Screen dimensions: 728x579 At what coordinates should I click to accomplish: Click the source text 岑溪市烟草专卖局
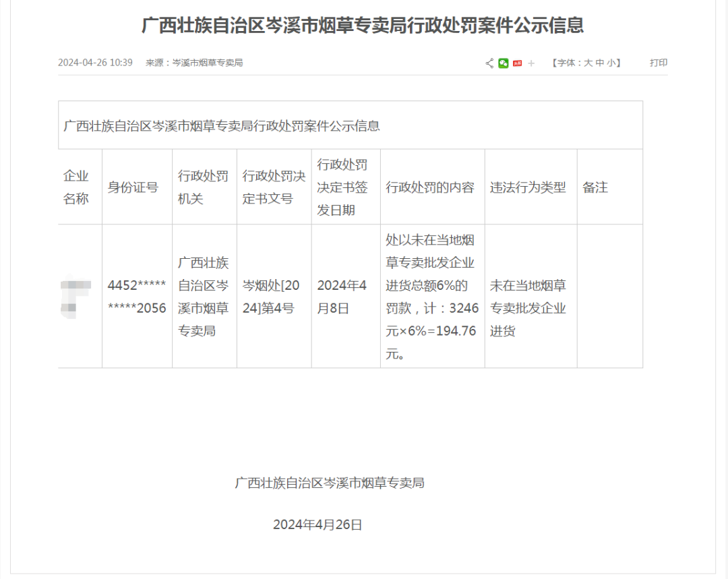click(x=208, y=63)
